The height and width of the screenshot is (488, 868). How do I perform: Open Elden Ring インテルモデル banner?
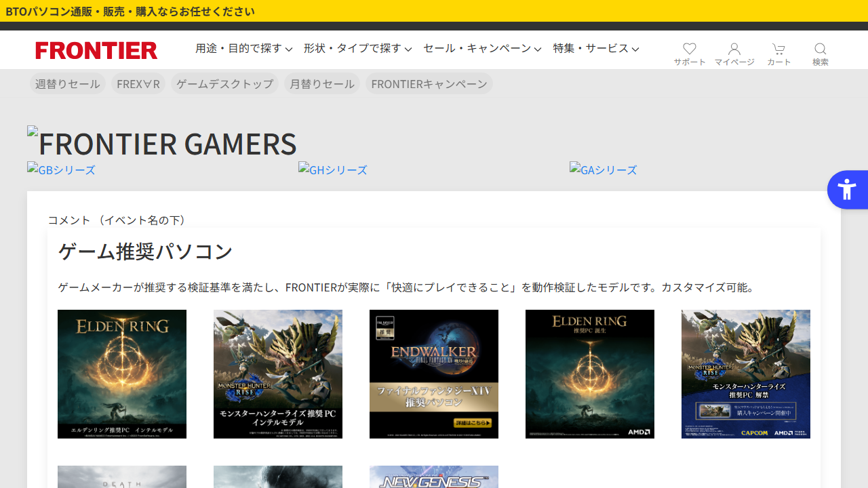122,374
